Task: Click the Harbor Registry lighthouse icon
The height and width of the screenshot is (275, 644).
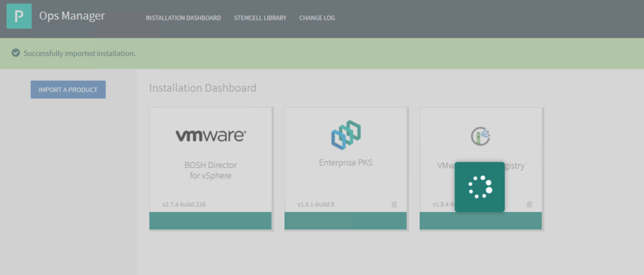Action: (x=481, y=135)
